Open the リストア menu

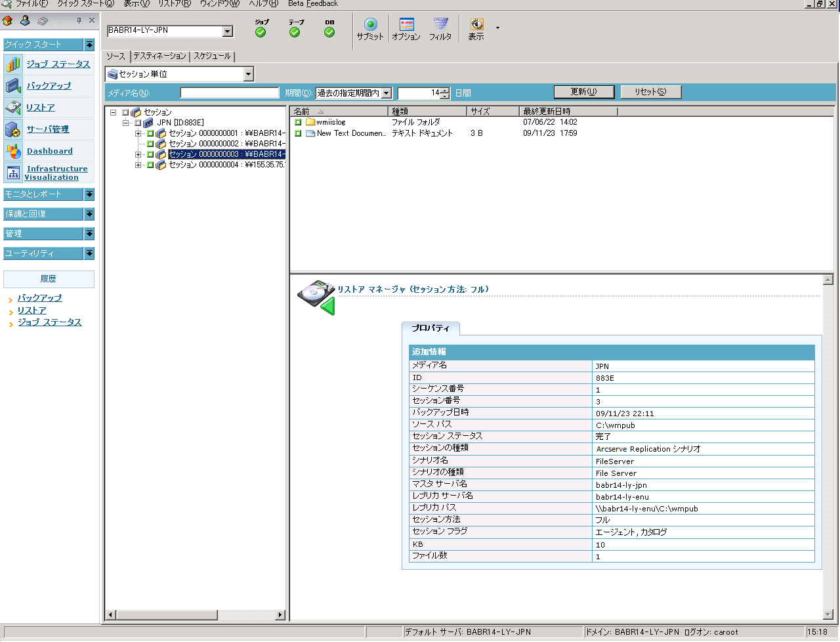click(175, 3)
